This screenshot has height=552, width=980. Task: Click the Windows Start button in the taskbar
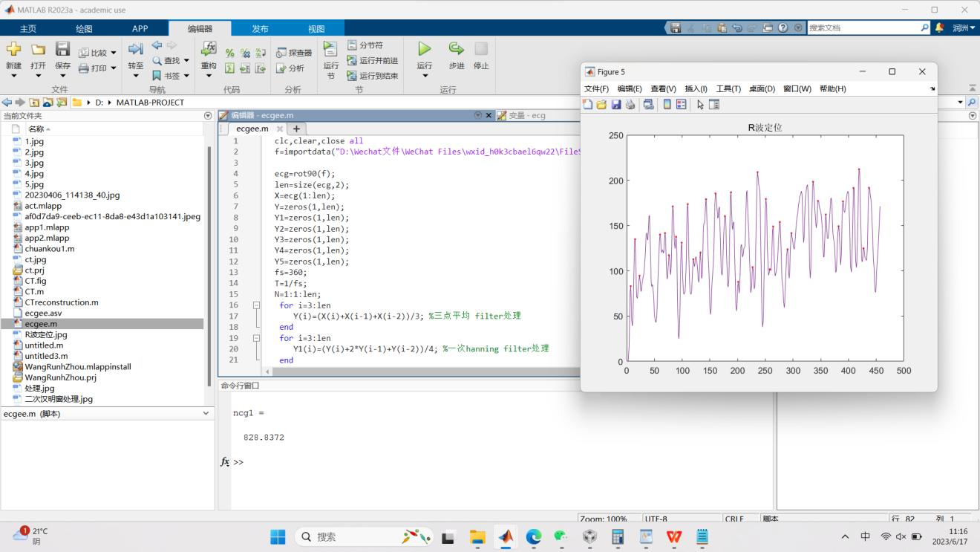pos(278,536)
